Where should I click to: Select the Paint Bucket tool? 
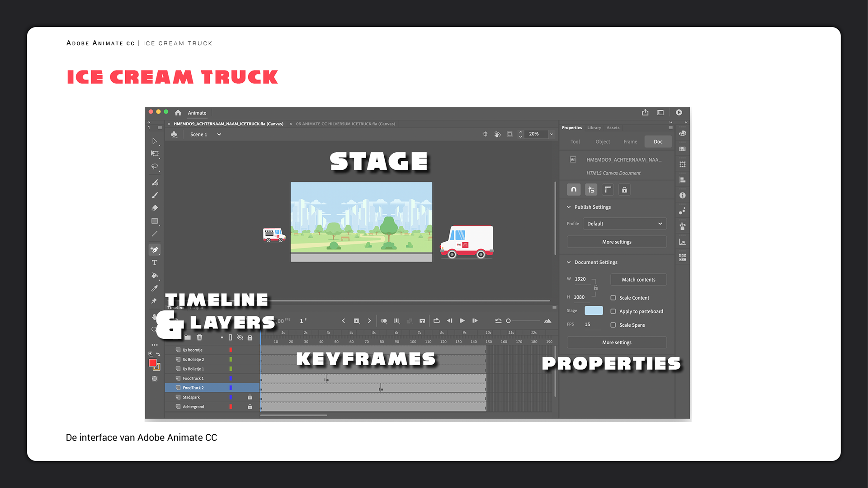point(155,275)
